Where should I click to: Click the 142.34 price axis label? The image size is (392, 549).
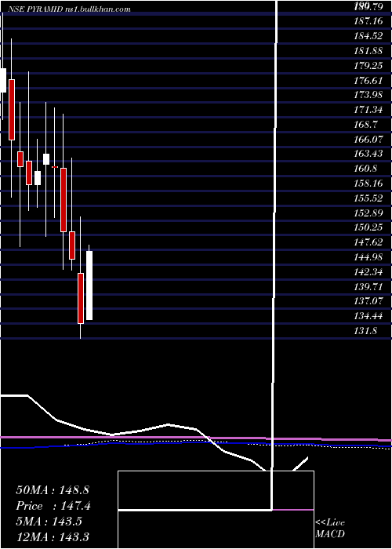click(368, 271)
